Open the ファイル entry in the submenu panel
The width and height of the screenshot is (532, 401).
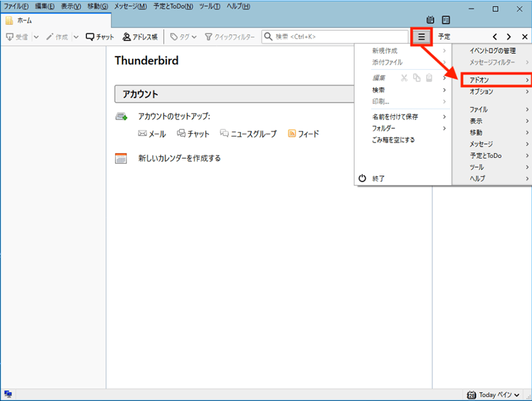tap(492, 109)
